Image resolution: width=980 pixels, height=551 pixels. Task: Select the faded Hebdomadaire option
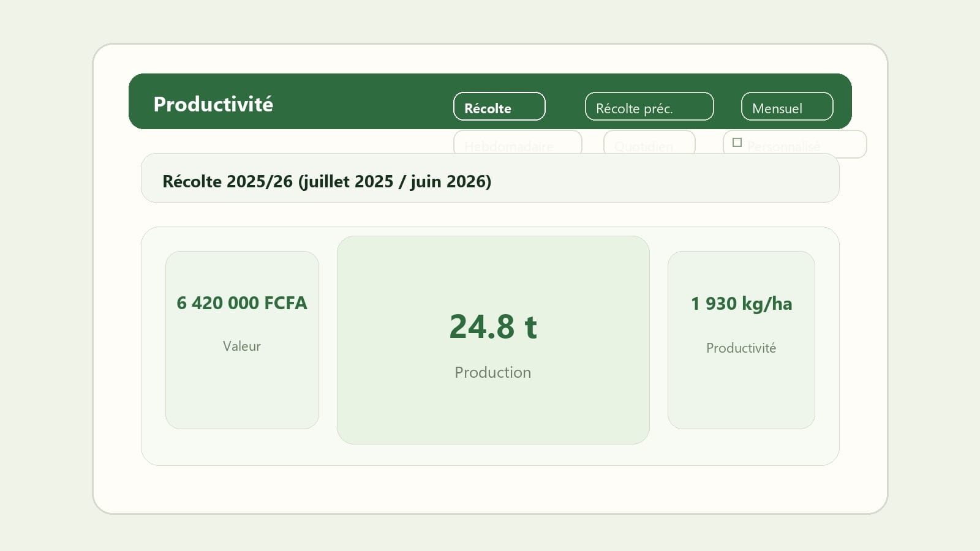coord(517,143)
